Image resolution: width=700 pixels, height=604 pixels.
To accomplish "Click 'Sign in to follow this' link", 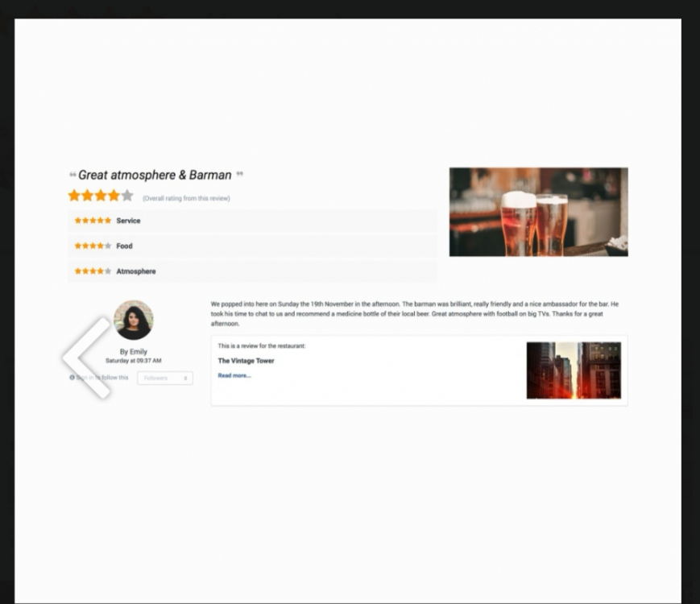I will [x=102, y=377].
